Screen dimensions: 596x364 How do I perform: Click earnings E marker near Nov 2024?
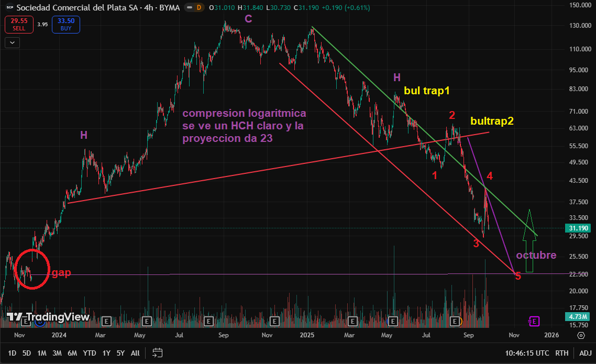pyautogui.click(x=274, y=322)
